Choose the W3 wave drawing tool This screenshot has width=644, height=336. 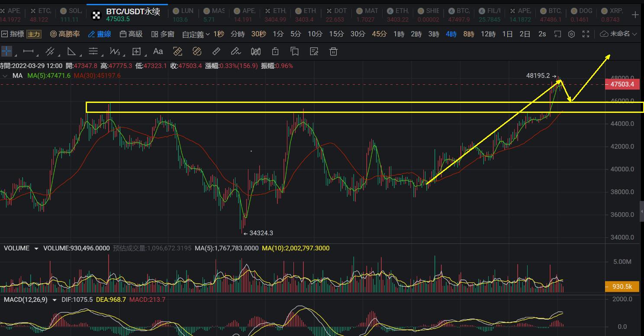pos(115,51)
